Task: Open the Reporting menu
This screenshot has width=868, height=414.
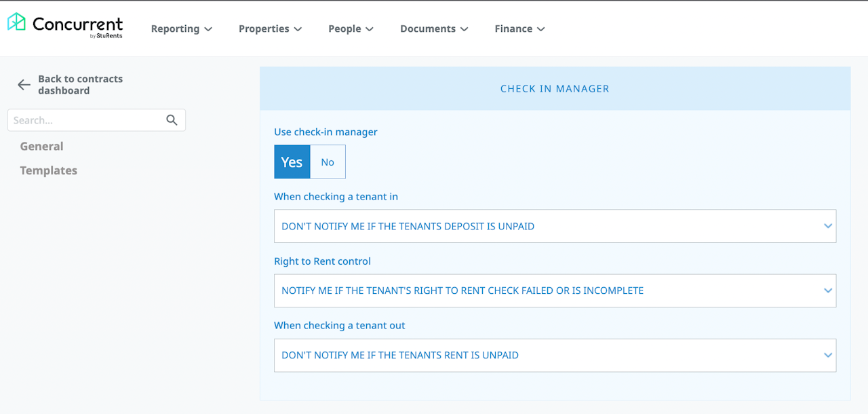Action: [181, 29]
